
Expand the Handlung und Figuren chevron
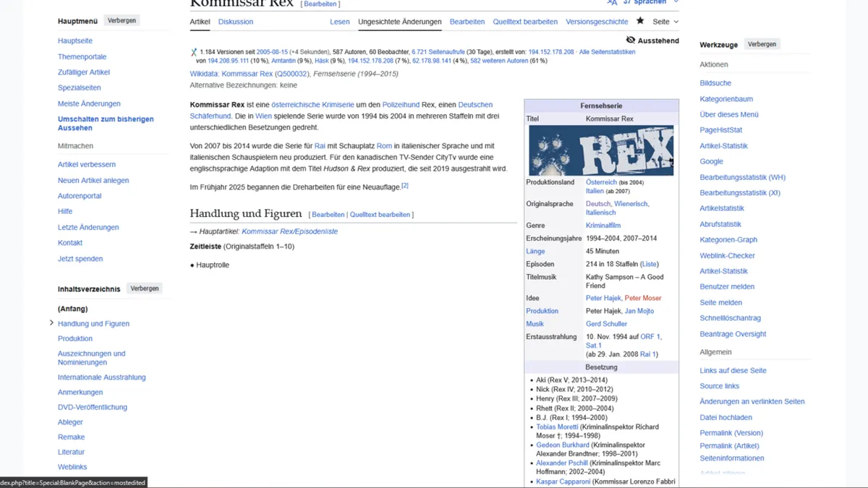(x=52, y=323)
